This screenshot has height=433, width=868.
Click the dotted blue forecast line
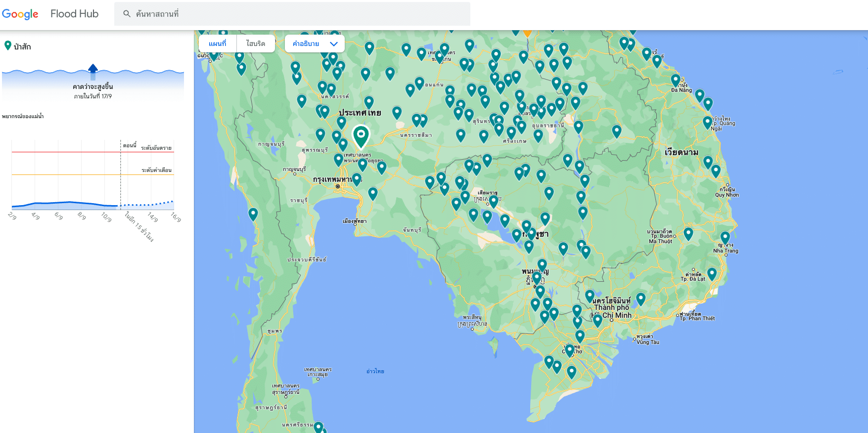[x=147, y=204]
